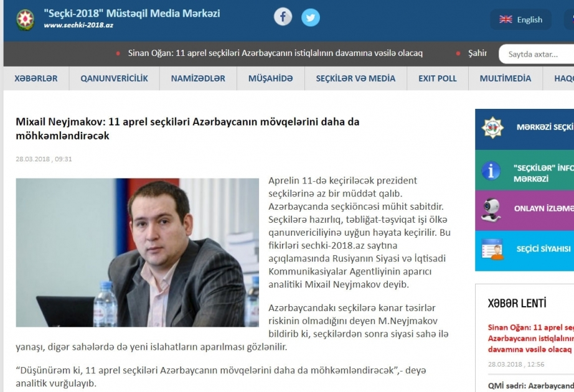Click the Central Election Commission emblem icon
This screenshot has width=574, height=392.
492,128
